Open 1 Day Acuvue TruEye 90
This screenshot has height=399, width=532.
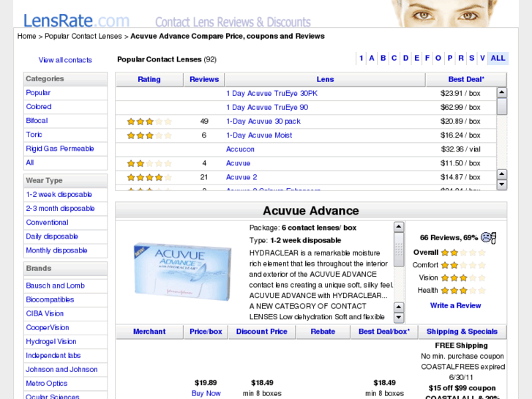[x=267, y=108]
